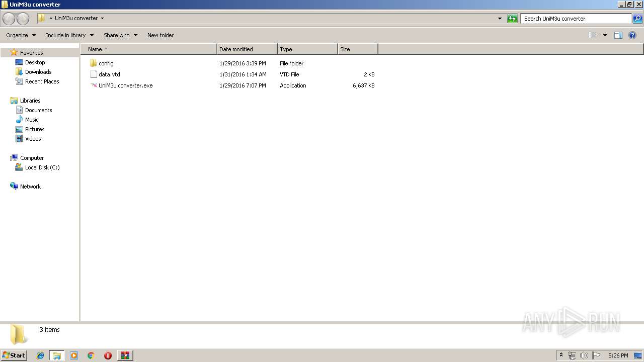Click the Desktop icon in Favorites
Image resolution: width=644 pixels, height=362 pixels.
pos(19,62)
